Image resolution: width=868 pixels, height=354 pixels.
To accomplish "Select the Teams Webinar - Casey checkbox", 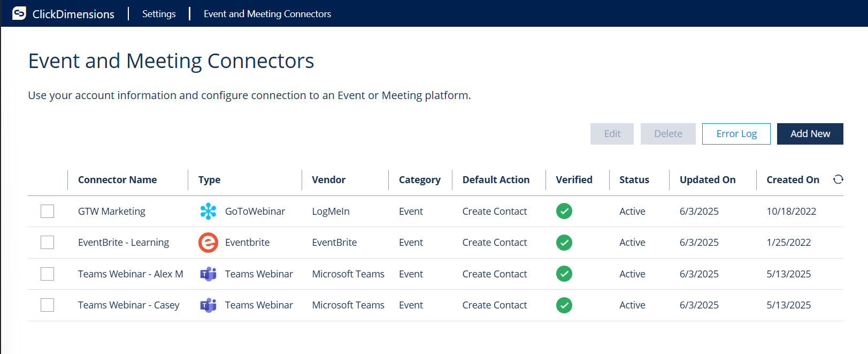I will tap(47, 305).
